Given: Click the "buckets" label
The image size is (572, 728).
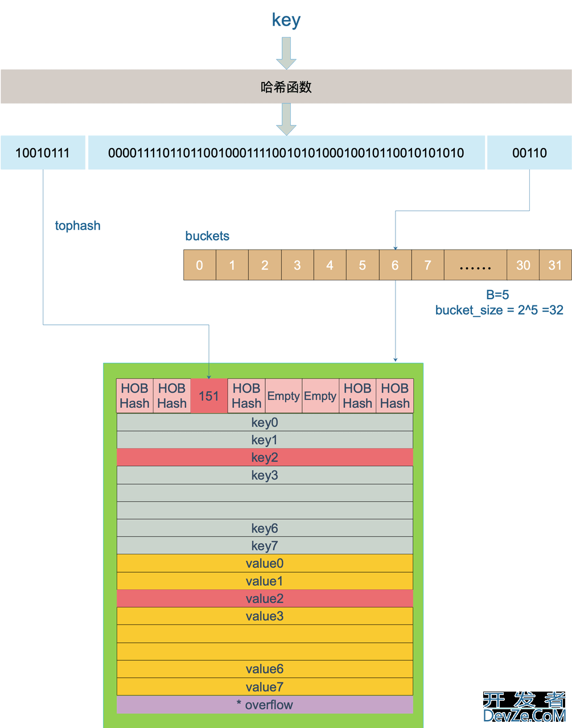Looking at the screenshot, I should click(207, 236).
